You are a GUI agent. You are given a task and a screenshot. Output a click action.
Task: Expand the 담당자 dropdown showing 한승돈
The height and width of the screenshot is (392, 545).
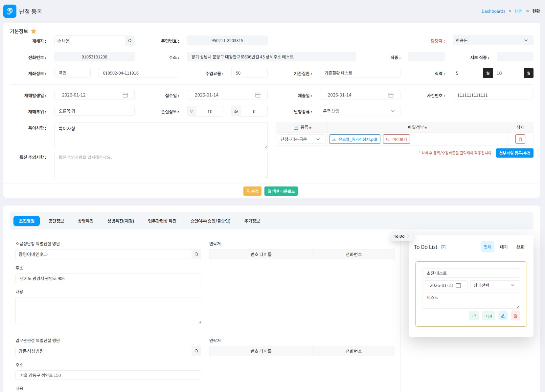(x=492, y=40)
